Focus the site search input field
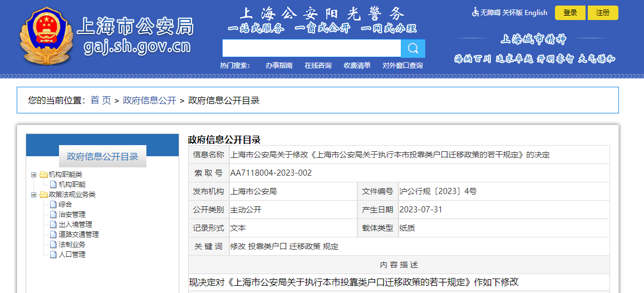 311,48
